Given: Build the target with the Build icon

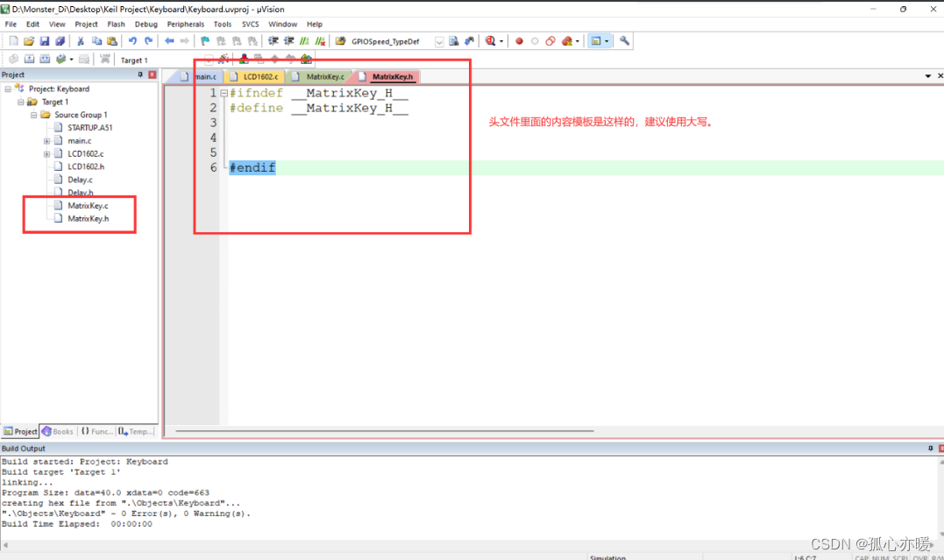Looking at the screenshot, I should point(29,59).
